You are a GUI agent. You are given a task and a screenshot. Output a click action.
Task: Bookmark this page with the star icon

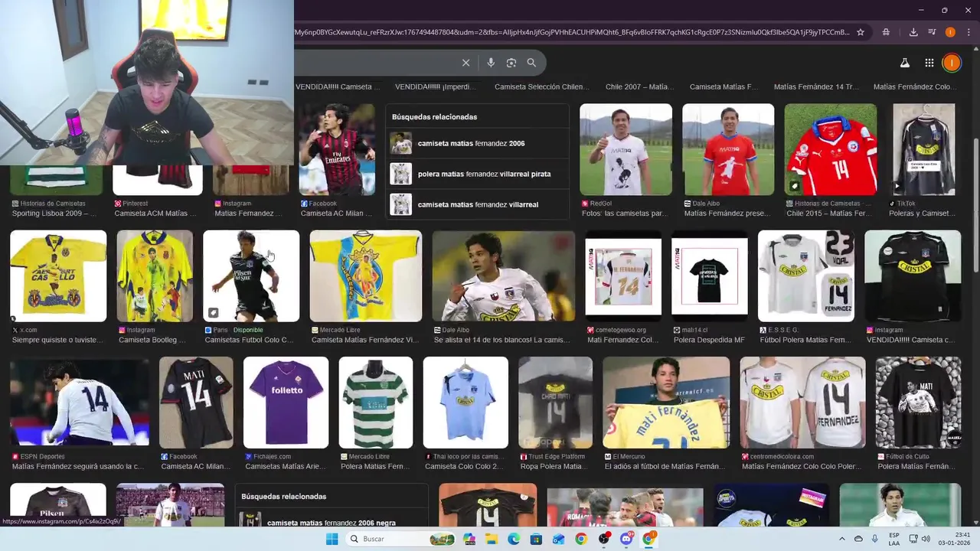pyautogui.click(x=861, y=32)
